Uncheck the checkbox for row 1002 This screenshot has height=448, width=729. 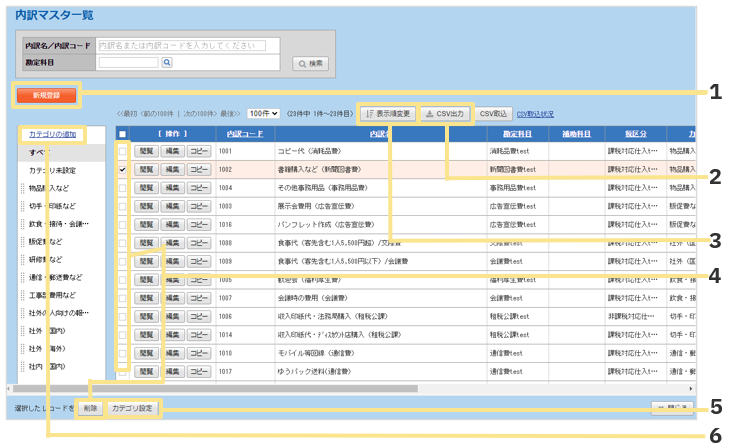coord(122,170)
